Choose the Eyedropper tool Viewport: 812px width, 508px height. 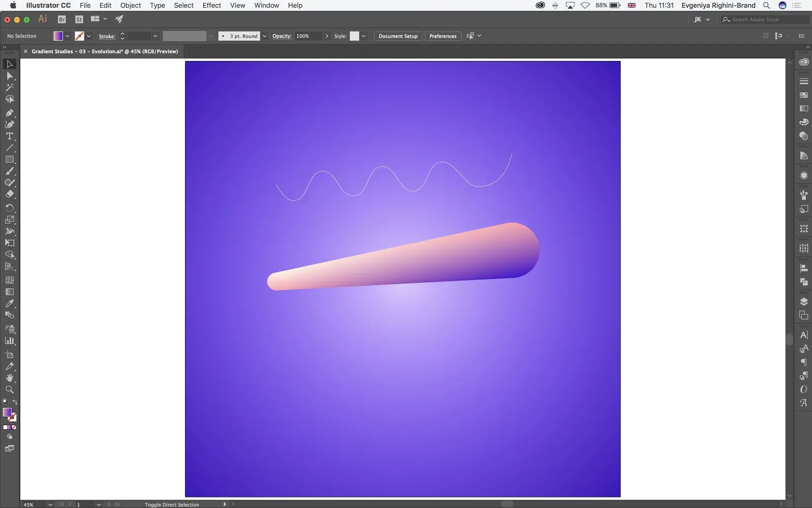(10, 303)
